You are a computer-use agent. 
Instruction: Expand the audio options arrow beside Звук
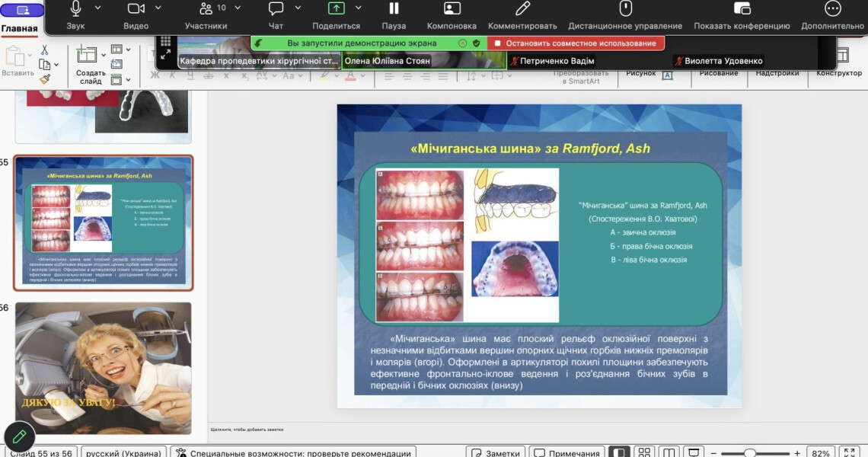pyautogui.click(x=97, y=8)
